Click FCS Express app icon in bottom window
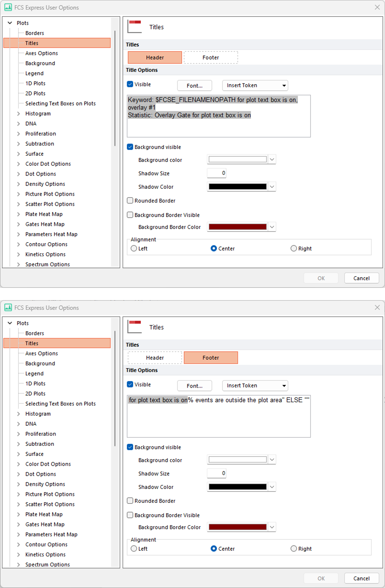 (8, 308)
